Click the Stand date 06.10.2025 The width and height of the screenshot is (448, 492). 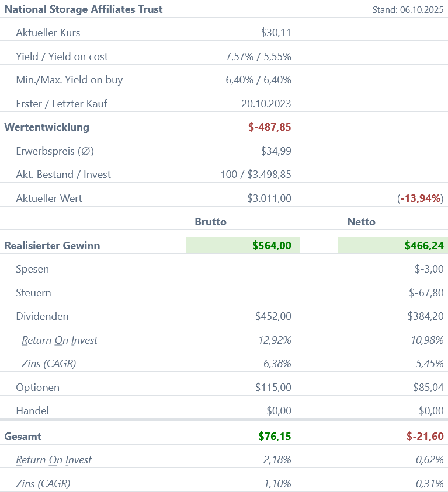(408, 10)
